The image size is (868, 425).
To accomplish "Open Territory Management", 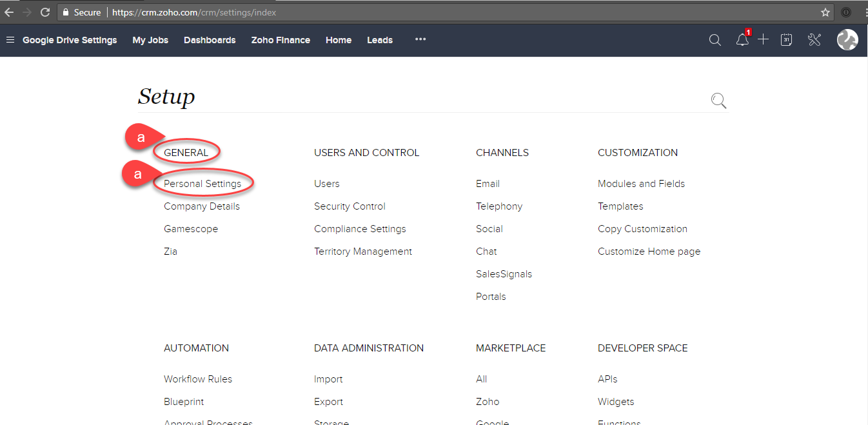I will point(363,252).
